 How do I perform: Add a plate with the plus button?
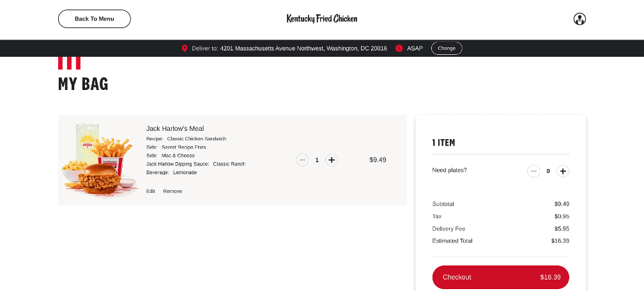563,171
